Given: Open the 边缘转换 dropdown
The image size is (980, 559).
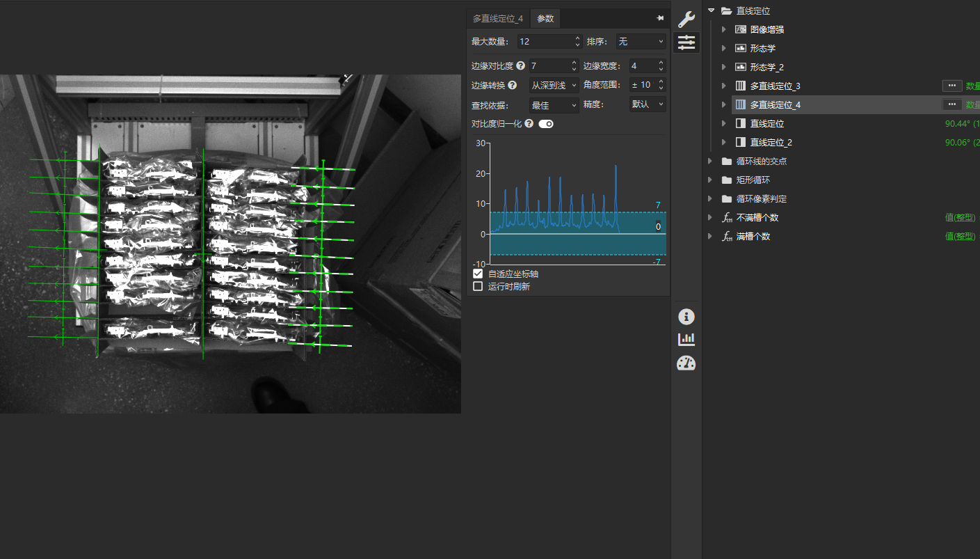Looking at the screenshot, I should pos(554,85).
